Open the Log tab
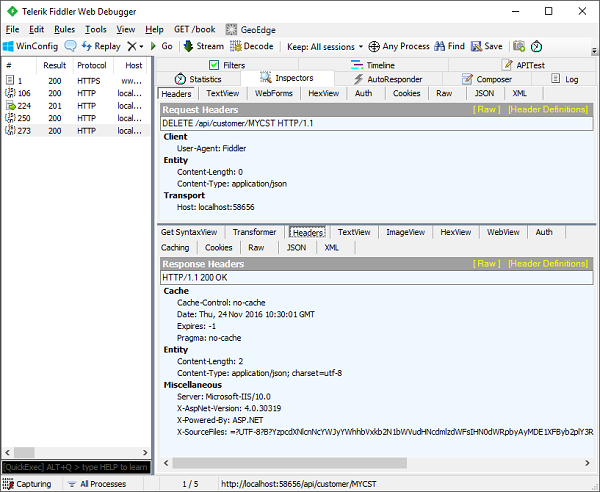Screen dimensions: 600x492 coord(564,79)
